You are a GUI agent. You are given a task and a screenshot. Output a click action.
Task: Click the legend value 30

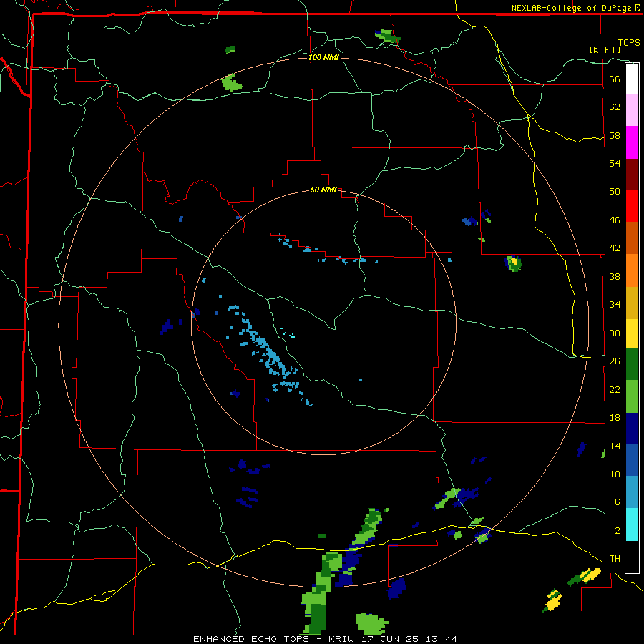(x=615, y=333)
